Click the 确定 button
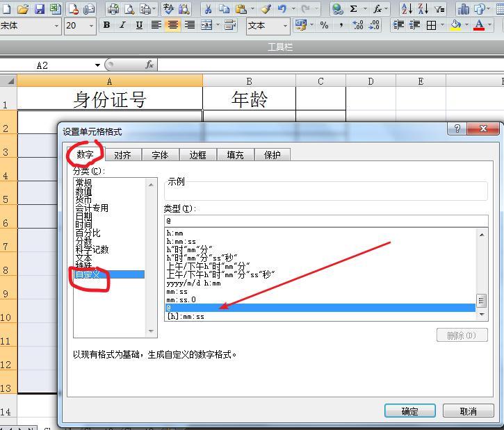This screenshot has width=504, height=430. coord(410,411)
